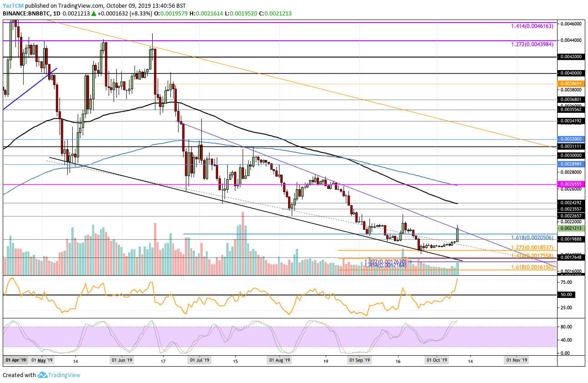
Task: Click the 1.618(0.0020506) Fibonacci label
Action: click(x=533, y=237)
